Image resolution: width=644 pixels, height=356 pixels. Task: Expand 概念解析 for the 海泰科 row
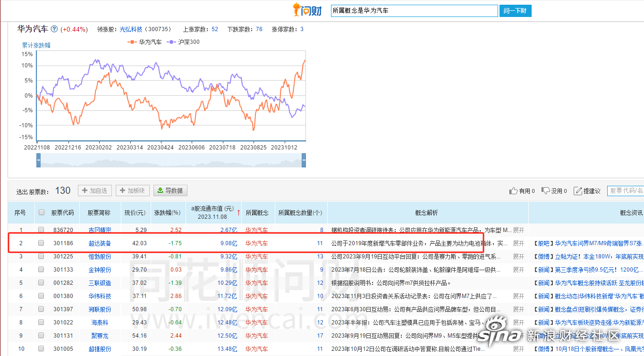[518, 323]
